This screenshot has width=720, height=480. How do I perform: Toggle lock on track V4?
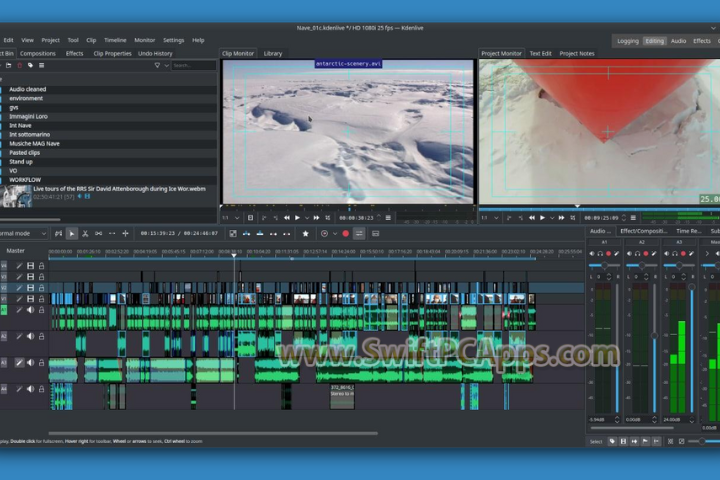41,266
